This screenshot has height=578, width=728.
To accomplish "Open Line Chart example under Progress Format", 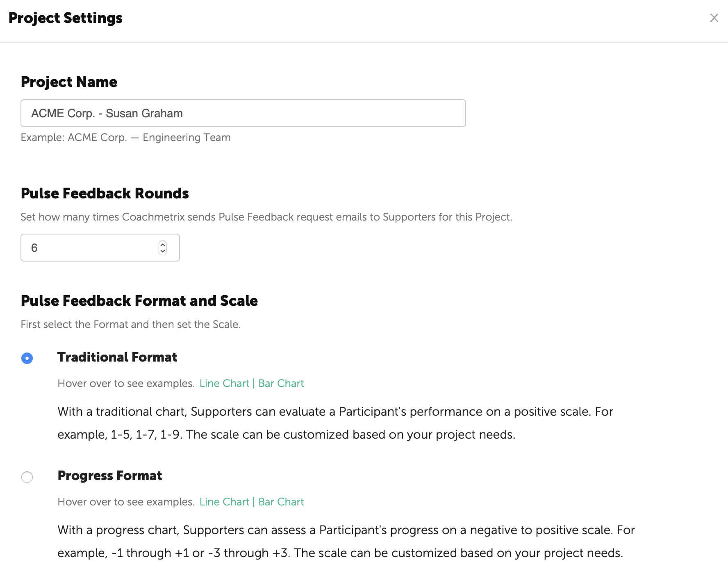I will point(224,502).
